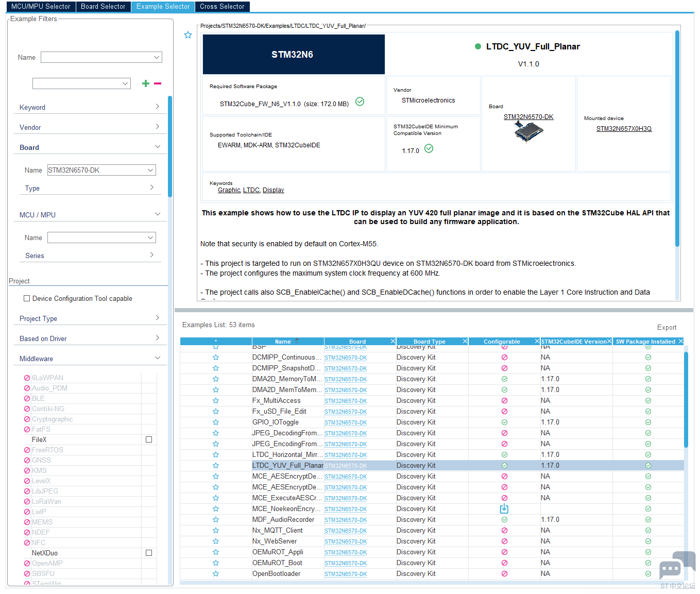The width and height of the screenshot is (700, 594).
Task: Open STM32N6570-DK link in JPEG_EncodingFrom row
Action: pos(346,444)
